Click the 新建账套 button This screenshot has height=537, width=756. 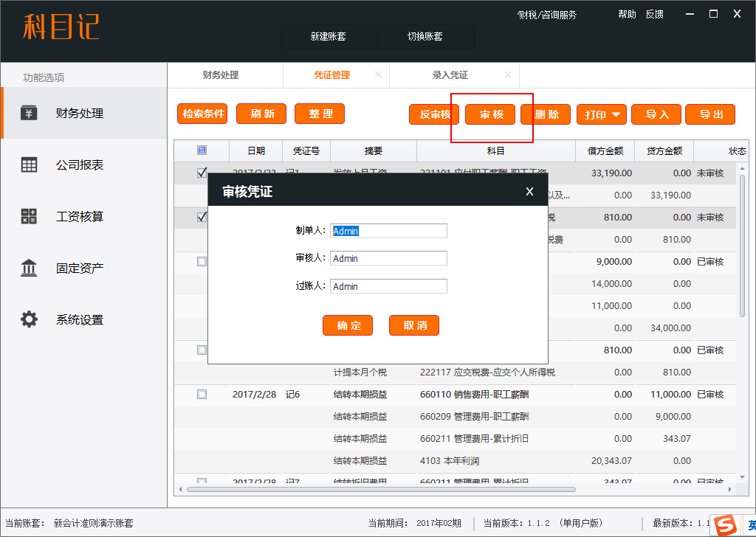click(x=329, y=36)
